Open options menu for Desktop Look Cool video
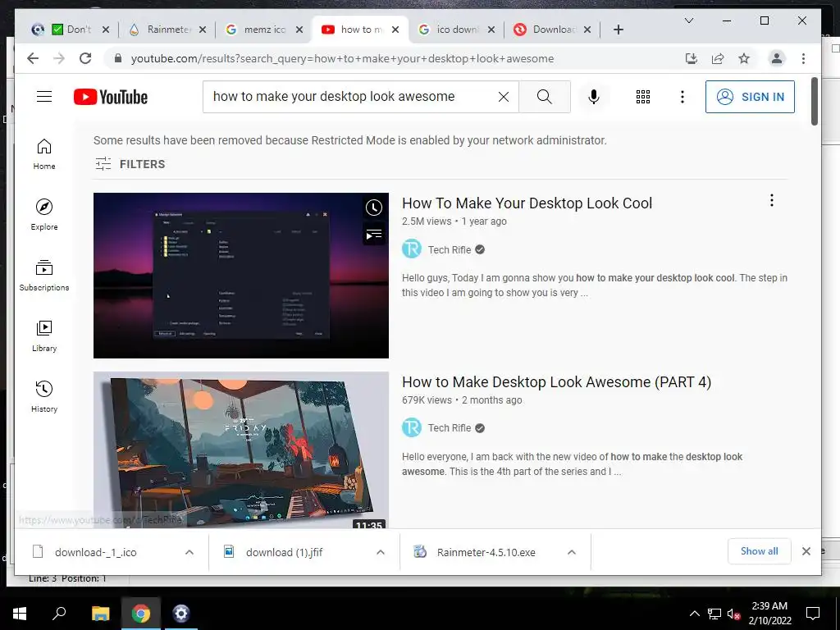This screenshot has height=630, width=840. click(x=771, y=200)
